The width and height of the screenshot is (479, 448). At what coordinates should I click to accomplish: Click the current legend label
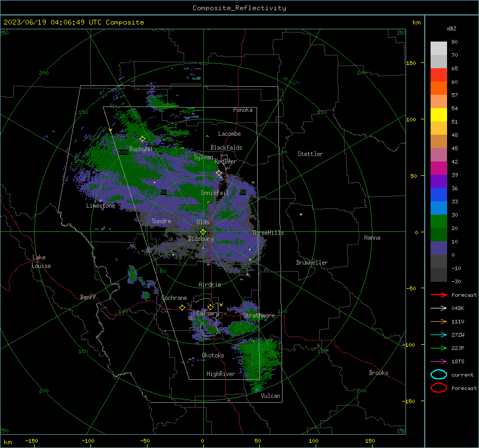point(463,374)
